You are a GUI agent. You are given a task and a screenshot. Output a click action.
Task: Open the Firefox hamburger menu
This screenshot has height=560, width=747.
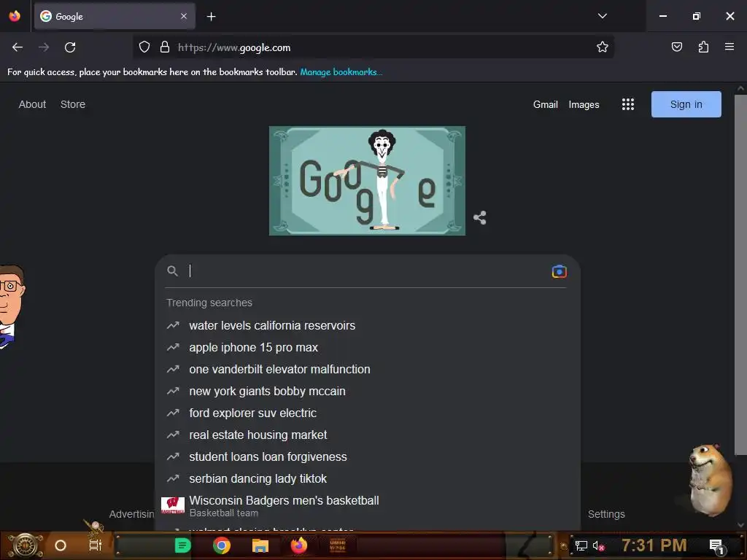[x=729, y=47]
